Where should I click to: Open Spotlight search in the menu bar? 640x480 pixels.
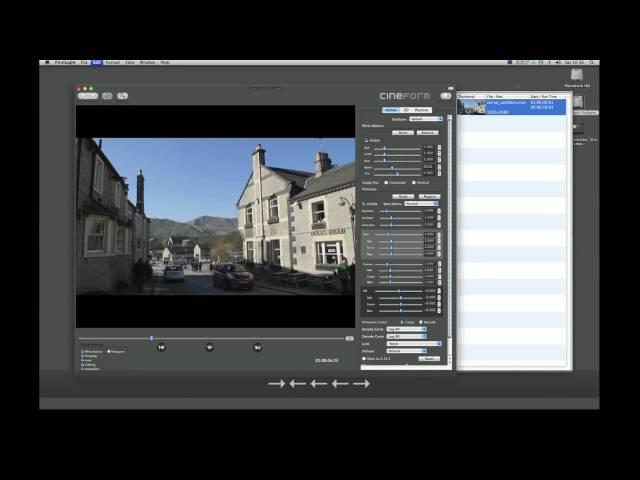click(x=591, y=62)
